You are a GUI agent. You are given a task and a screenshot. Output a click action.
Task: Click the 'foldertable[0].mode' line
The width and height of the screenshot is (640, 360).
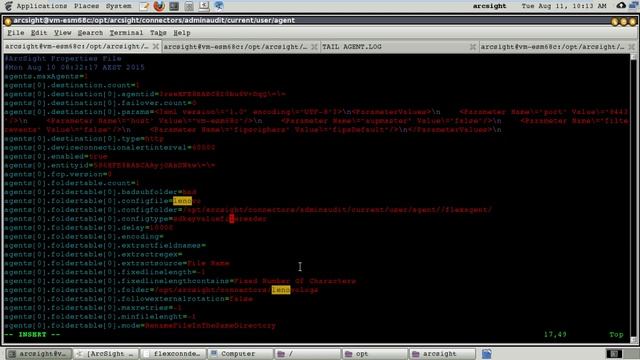(x=140, y=326)
